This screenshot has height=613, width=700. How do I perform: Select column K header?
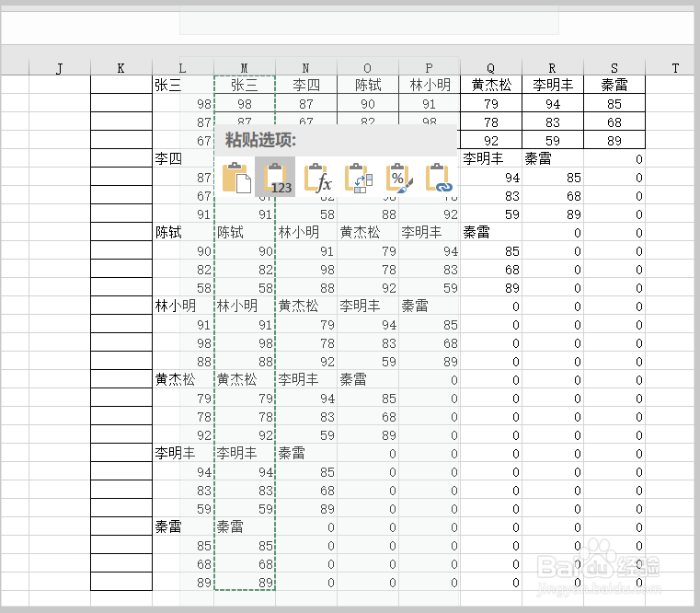tap(121, 68)
